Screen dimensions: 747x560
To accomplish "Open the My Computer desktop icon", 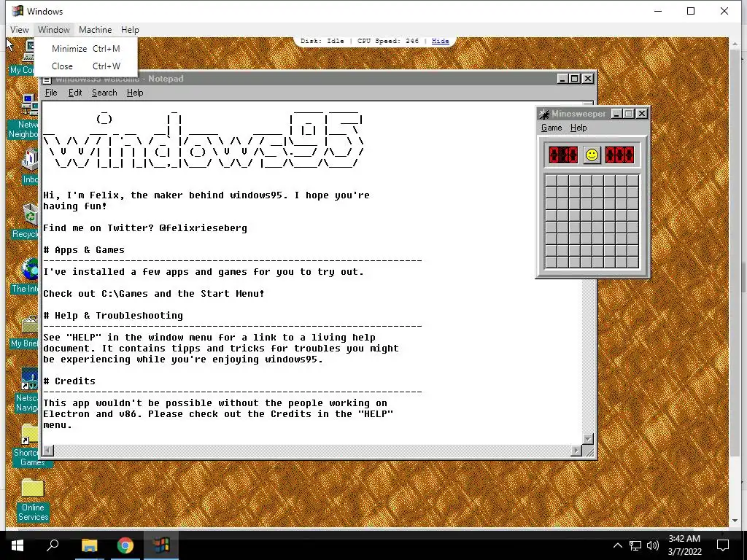I will pyautogui.click(x=29, y=52).
